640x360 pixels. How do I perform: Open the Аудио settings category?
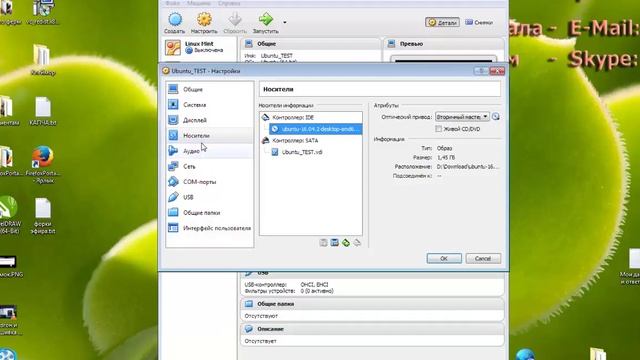210,151
